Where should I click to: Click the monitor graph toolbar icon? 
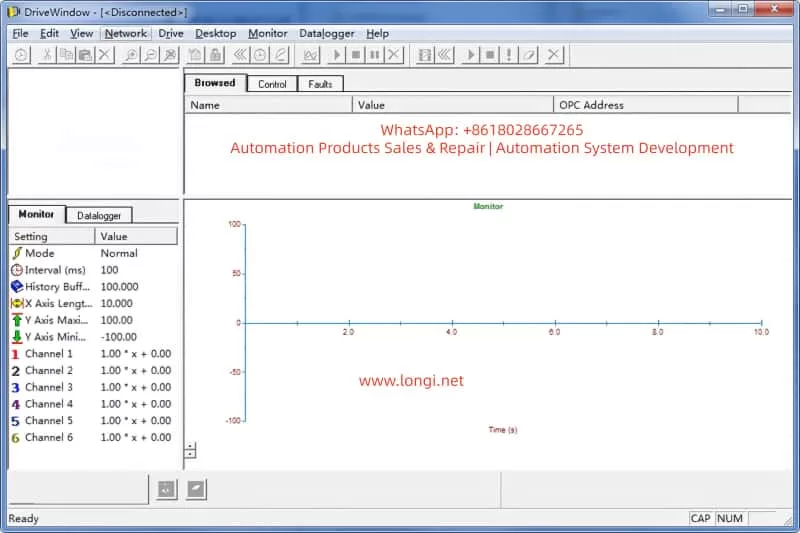coord(311,55)
